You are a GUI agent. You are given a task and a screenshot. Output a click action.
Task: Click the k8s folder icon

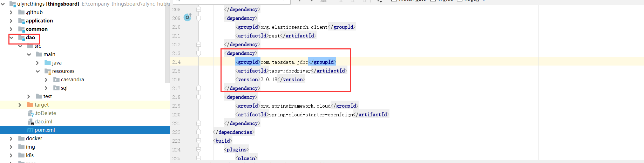(x=21, y=155)
